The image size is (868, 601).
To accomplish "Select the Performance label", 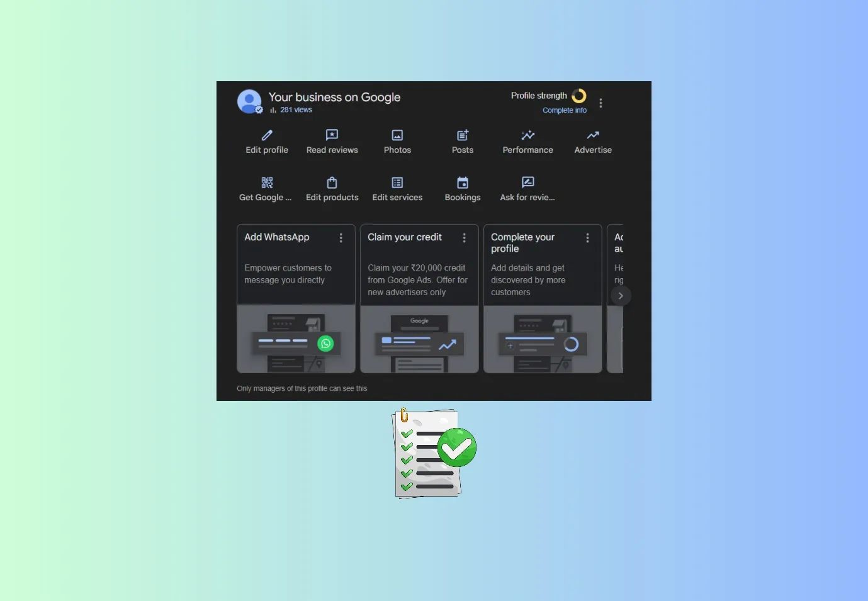I will pos(528,150).
